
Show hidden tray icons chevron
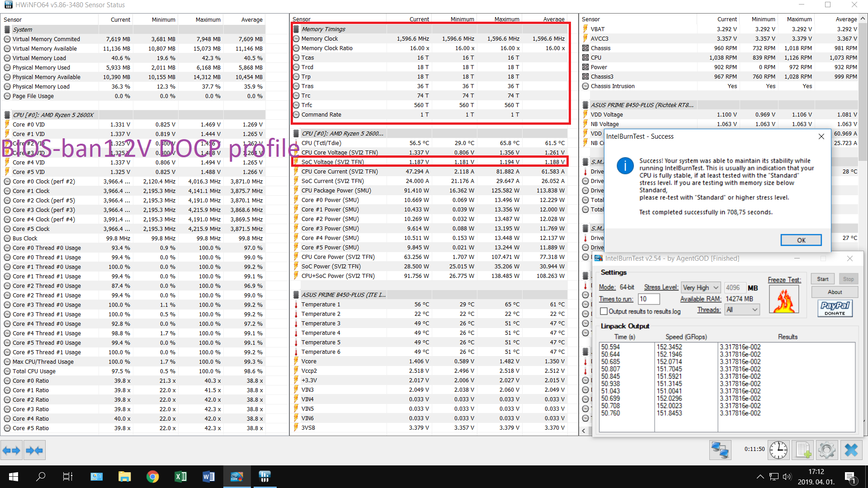point(760,477)
